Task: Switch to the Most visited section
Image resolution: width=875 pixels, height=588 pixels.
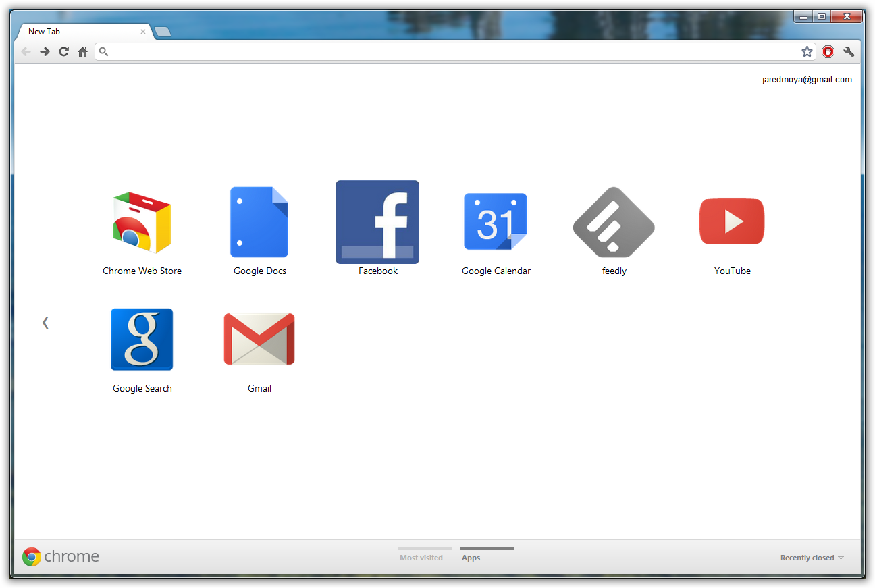Action: point(422,556)
